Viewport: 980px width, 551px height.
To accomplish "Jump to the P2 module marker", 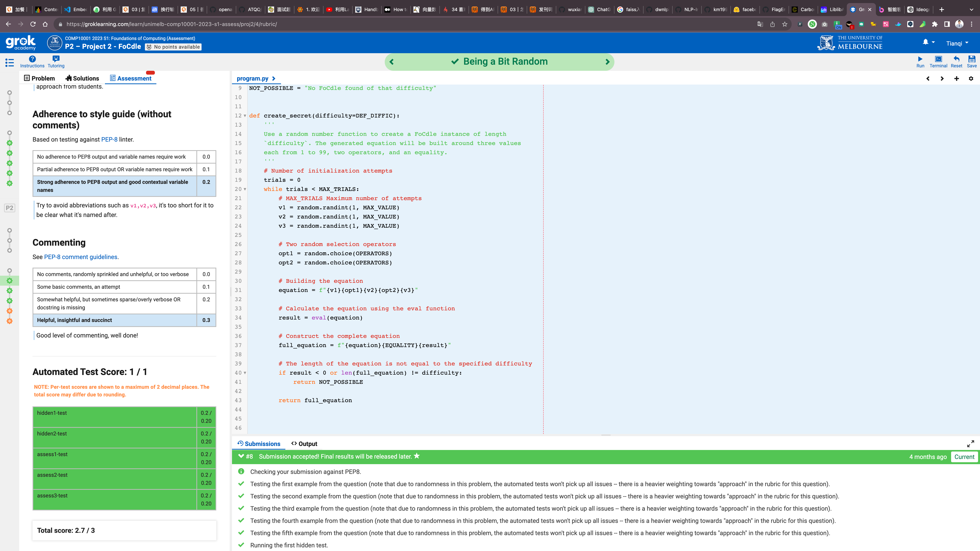I will (10, 208).
